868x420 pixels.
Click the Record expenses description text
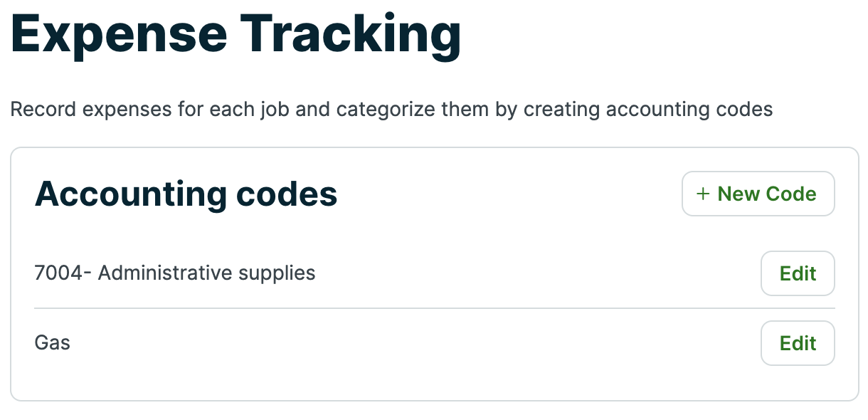tap(391, 110)
